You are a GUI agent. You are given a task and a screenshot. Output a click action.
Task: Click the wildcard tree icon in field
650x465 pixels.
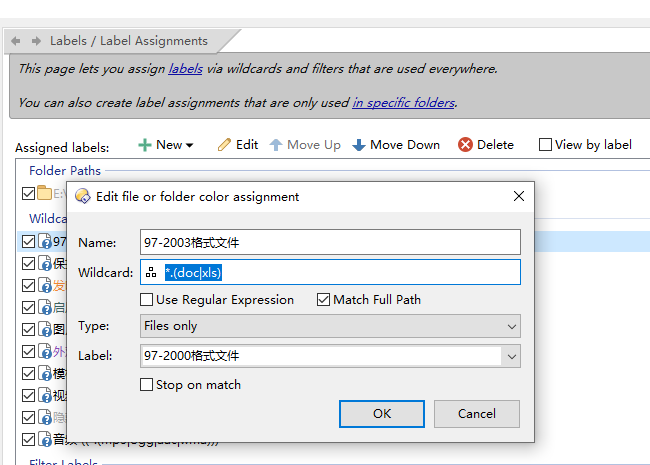click(151, 272)
